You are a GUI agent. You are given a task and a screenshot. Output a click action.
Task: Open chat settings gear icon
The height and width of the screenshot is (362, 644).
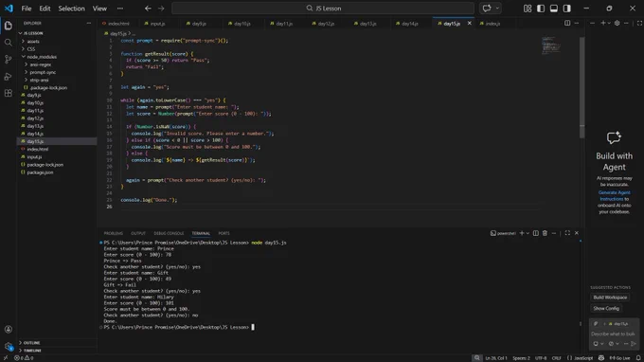click(x=617, y=24)
